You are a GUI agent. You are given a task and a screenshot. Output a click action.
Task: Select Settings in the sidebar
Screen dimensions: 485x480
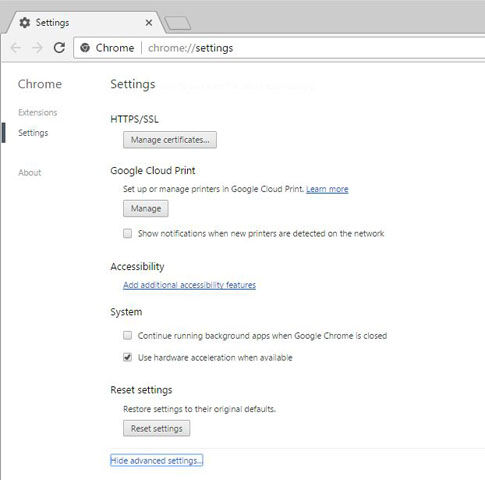(33, 133)
